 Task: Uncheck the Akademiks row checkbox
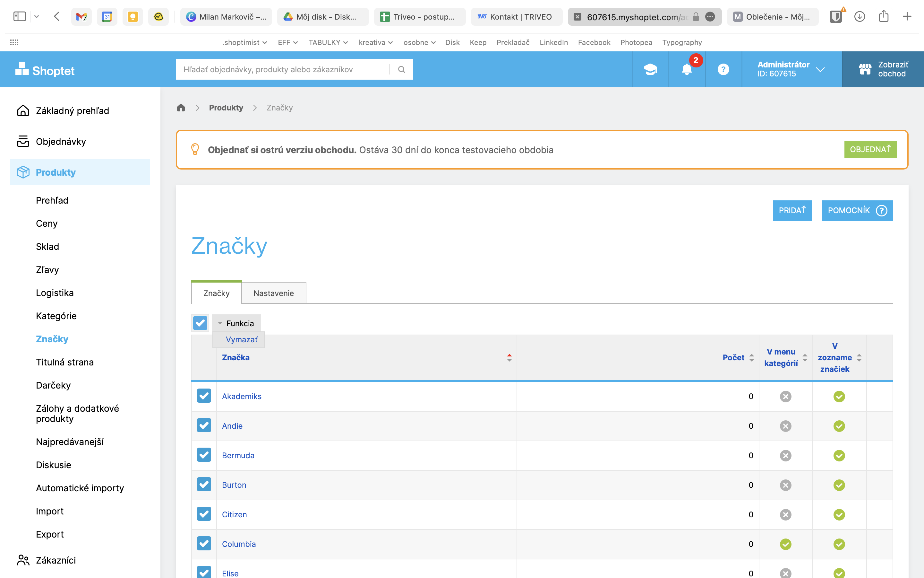coord(204,396)
